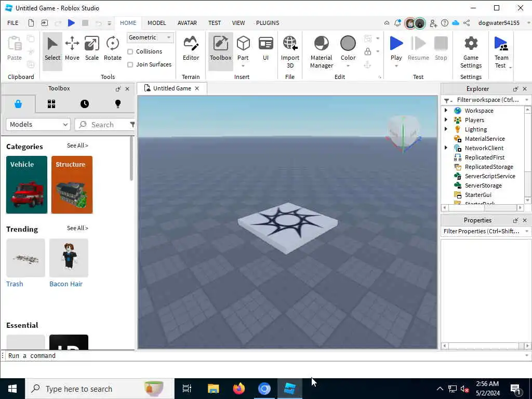This screenshot has height=399, width=532.
Task: Switch to the PLUGINS ribbon tab
Action: pyautogui.click(x=268, y=23)
